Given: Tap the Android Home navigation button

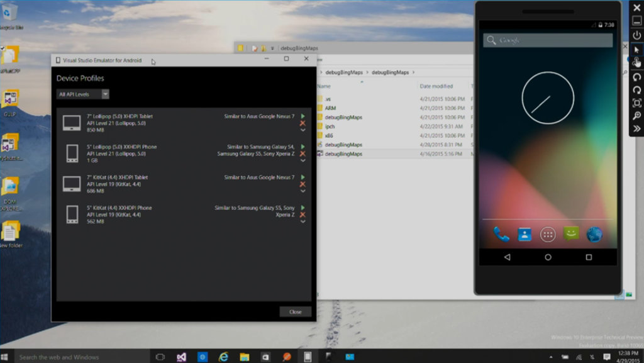Looking at the screenshot, I should pyautogui.click(x=548, y=257).
